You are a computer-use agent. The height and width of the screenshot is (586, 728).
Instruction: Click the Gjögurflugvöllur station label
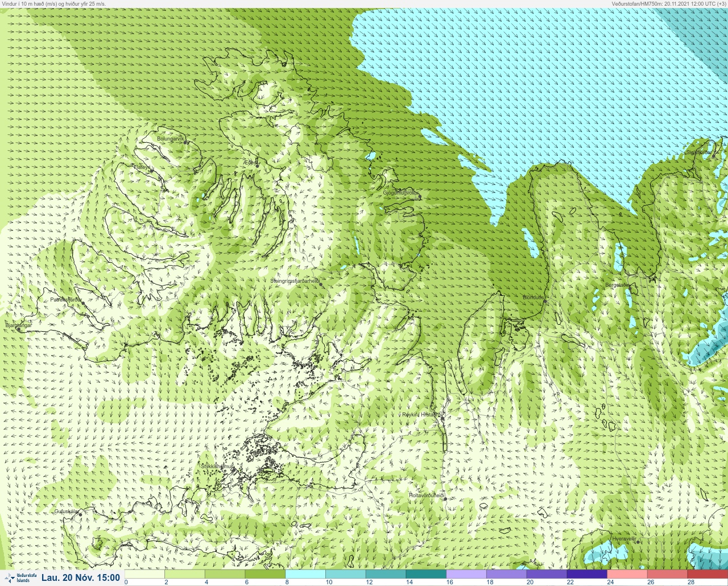[x=401, y=193]
